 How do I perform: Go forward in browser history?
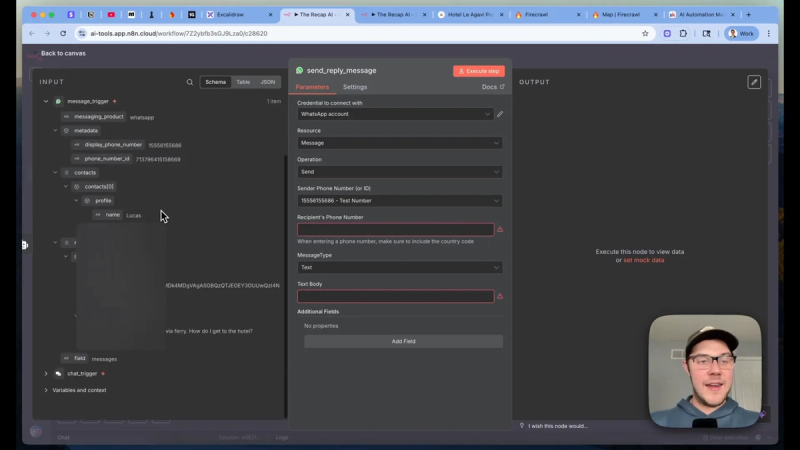(47, 34)
